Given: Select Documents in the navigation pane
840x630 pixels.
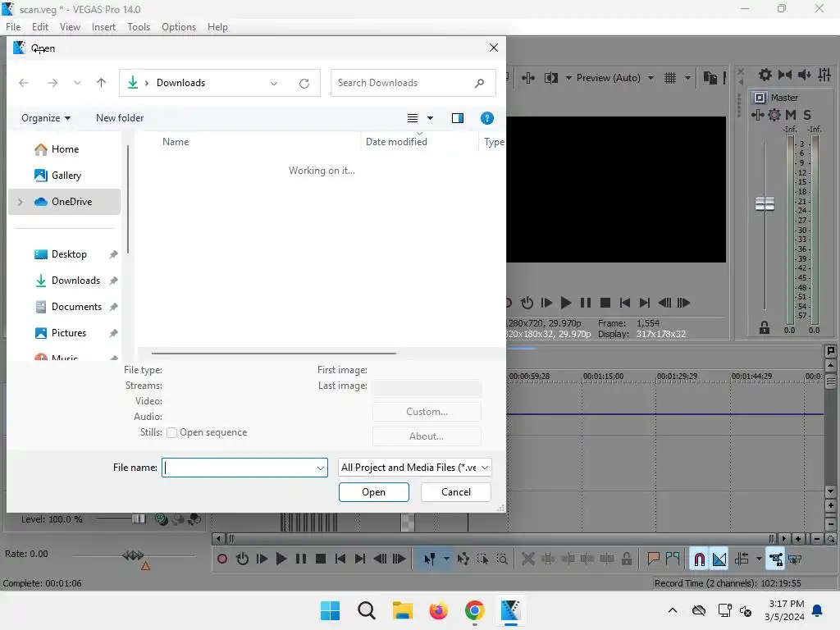Looking at the screenshot, I should click(76, 307).
